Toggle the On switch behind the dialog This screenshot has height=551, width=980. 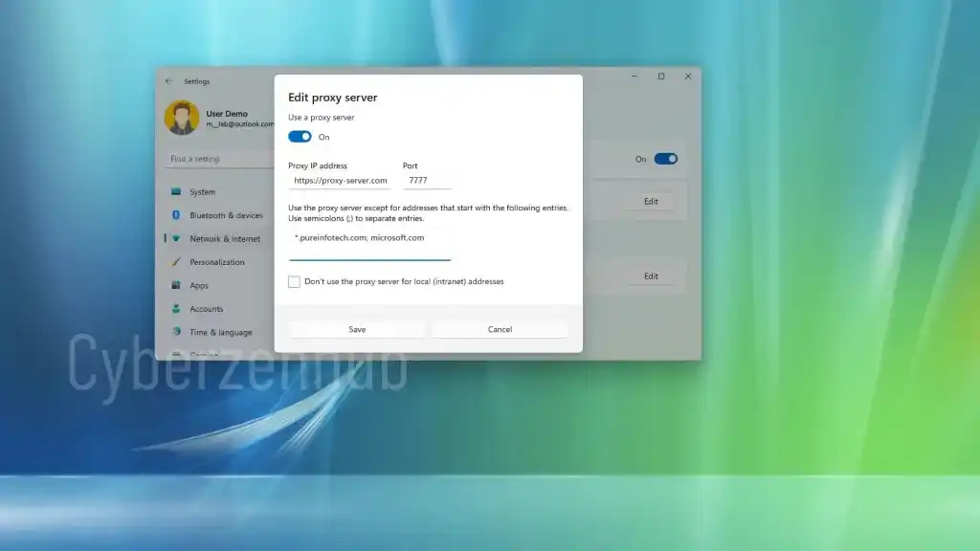click(665, 159)
